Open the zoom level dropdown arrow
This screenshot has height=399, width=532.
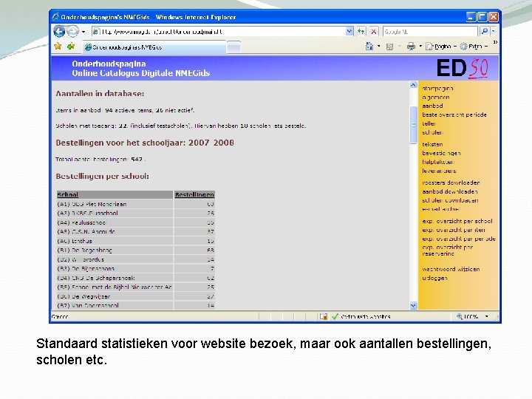[x=486, y=316]
